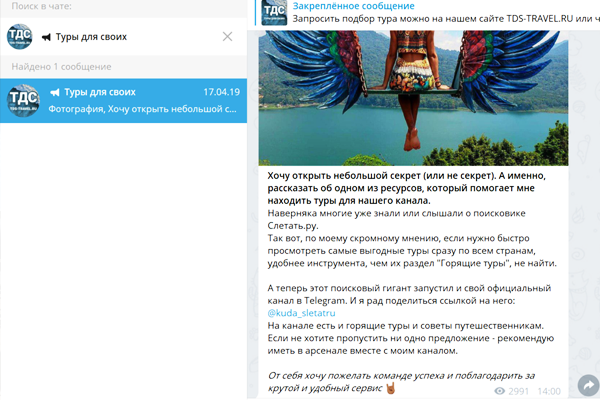Viewport: 600px width, 400px height.
Task: Click the 'Найдено 1 сообщение' label
Action: tap(61, 67)
